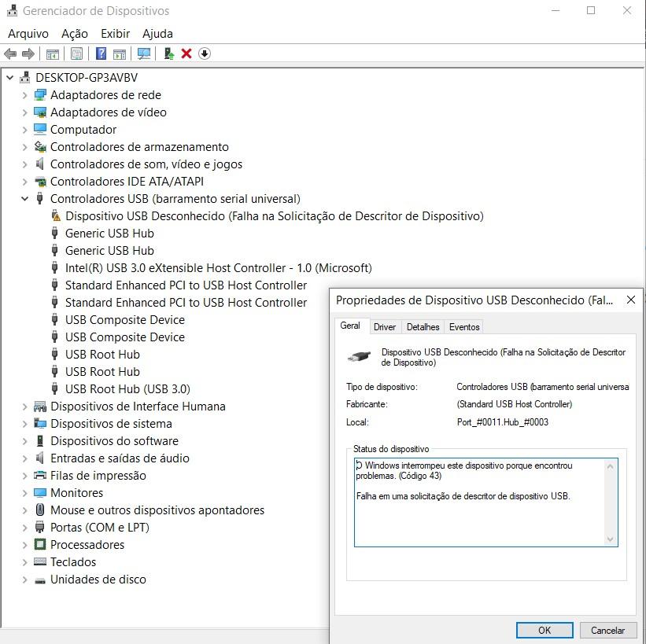The image size is (646, 644).
Task: Click scroll-up arrow in Status do dispositivo box
Action: (610, 466)
